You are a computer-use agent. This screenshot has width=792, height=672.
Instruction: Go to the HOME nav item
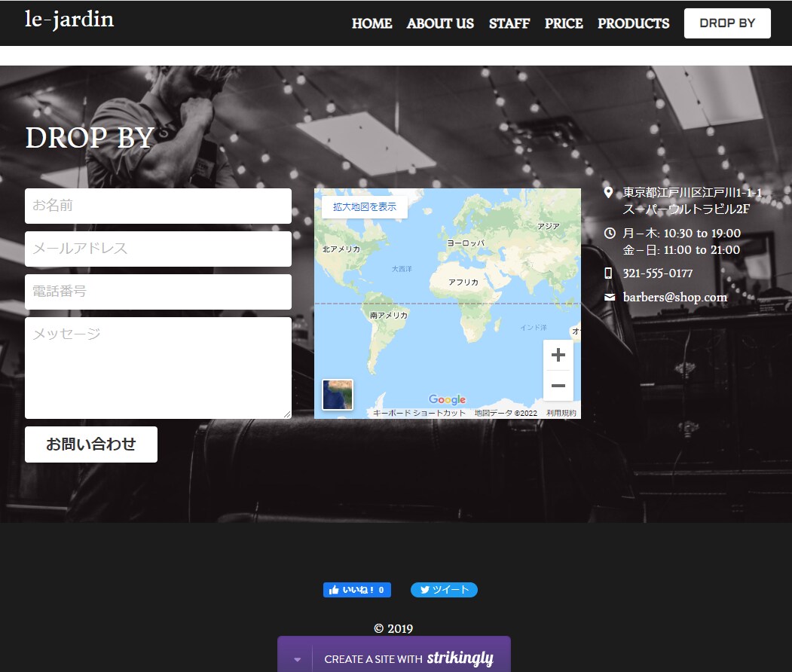(x=372, y=23)
